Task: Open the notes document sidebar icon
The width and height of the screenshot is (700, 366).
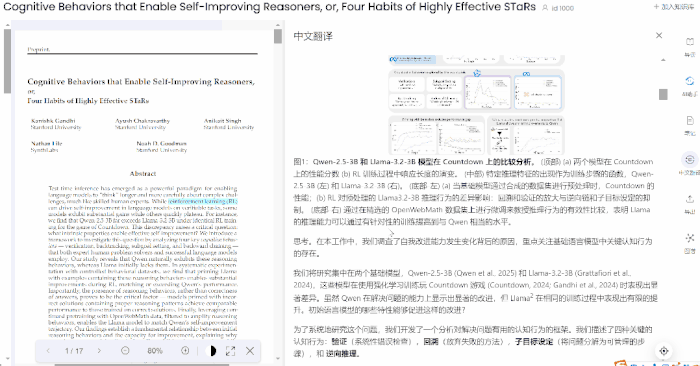Action: [x=690, y=121]
